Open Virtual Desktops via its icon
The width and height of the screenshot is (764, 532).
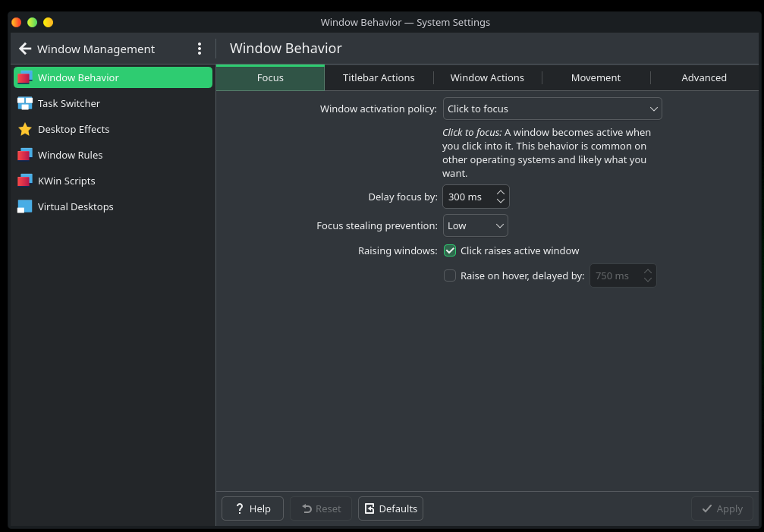25,206
